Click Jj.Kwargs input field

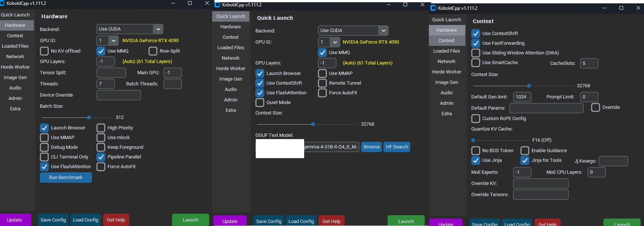click(613, 161)
